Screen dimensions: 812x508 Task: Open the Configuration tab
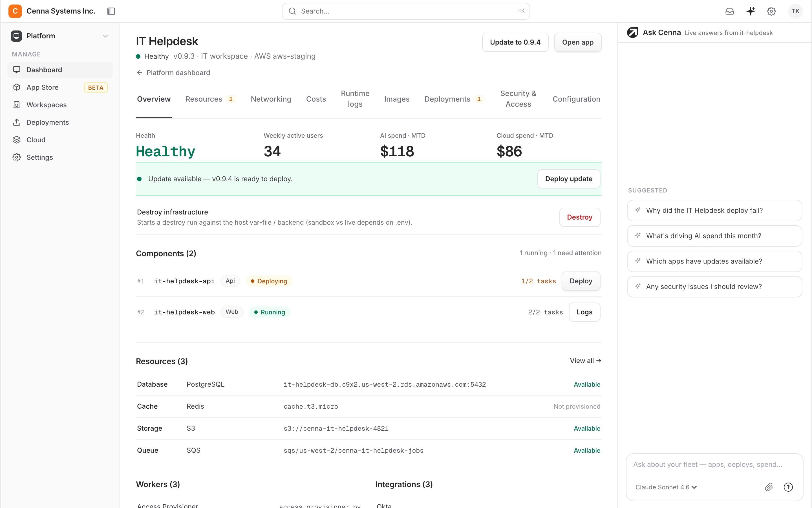pos(576,99)
